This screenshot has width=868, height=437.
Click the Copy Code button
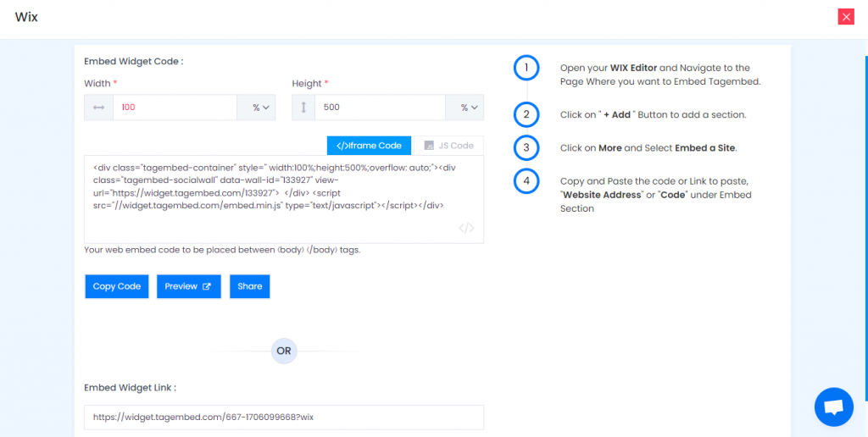pos(117,286)
